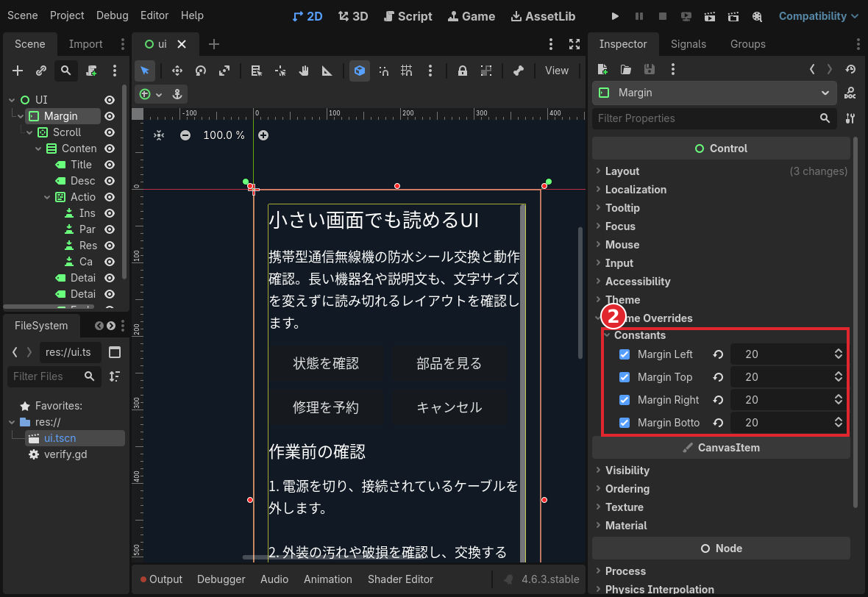Open the Shader Editor panel
This screenshot has width=868, height=597.
click(400, 579)
